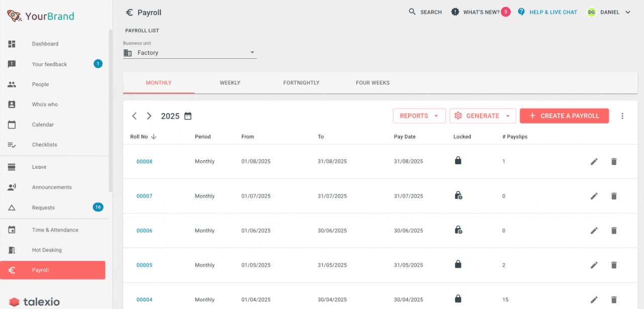Open the calendar picker next to 2025

click(188, 116)
